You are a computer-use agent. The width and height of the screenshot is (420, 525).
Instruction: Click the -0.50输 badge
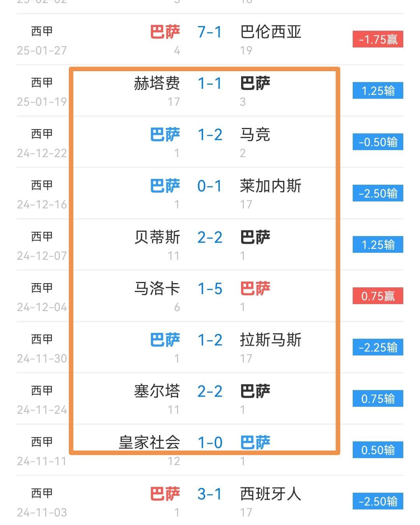coord(378,142)
